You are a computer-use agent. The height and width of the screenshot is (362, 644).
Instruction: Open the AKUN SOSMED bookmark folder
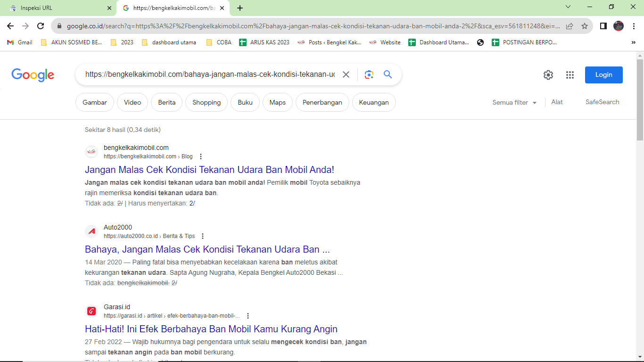(72, 42)
